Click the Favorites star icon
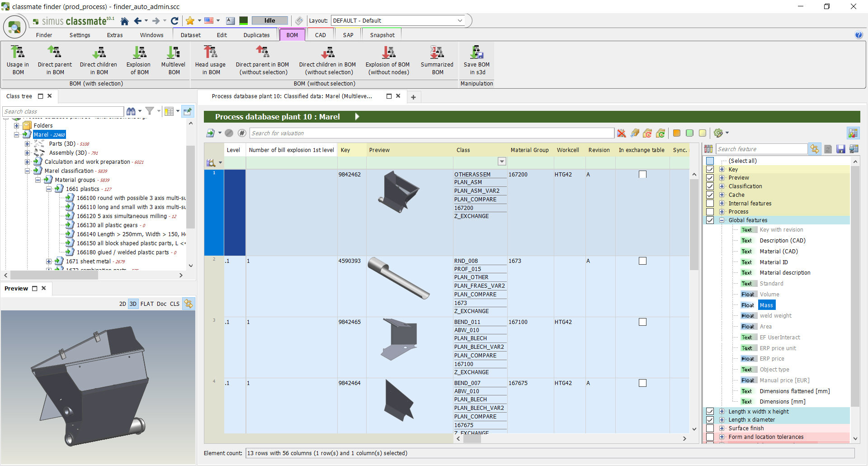The width and height of the screenshot is (868, 466). (x=190, y=21)
